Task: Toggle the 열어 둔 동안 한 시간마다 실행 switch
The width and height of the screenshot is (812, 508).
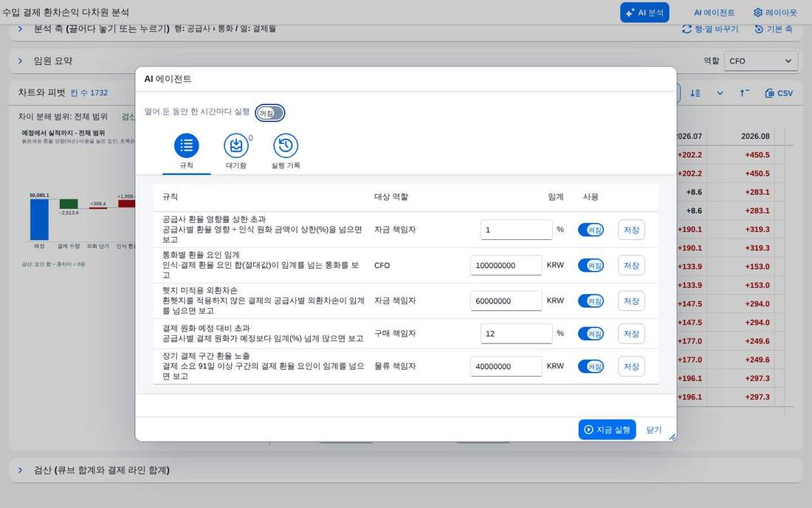Action: coord(269,113)
